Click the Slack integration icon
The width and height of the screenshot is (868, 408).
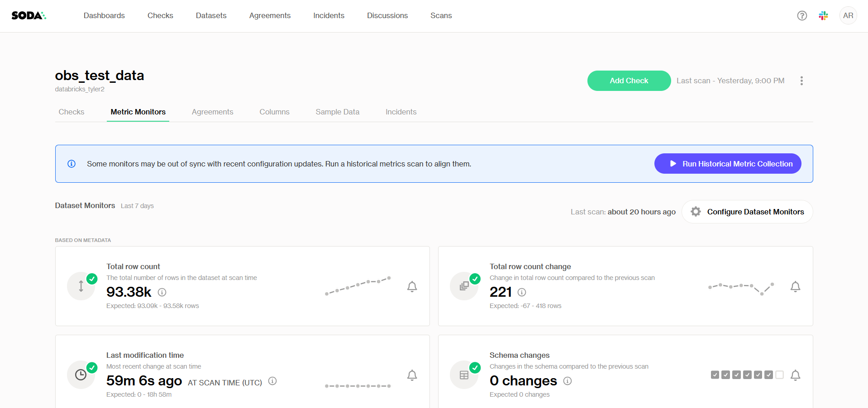823,16
